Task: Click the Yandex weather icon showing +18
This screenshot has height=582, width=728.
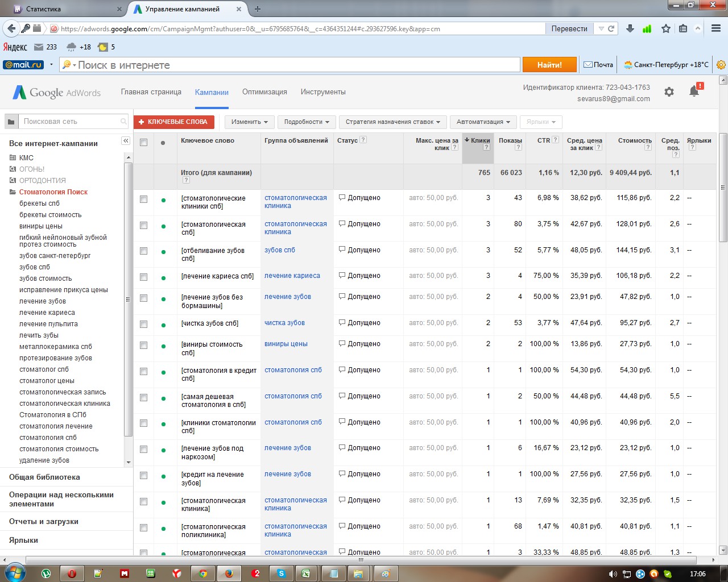Action: coord(72,47)
